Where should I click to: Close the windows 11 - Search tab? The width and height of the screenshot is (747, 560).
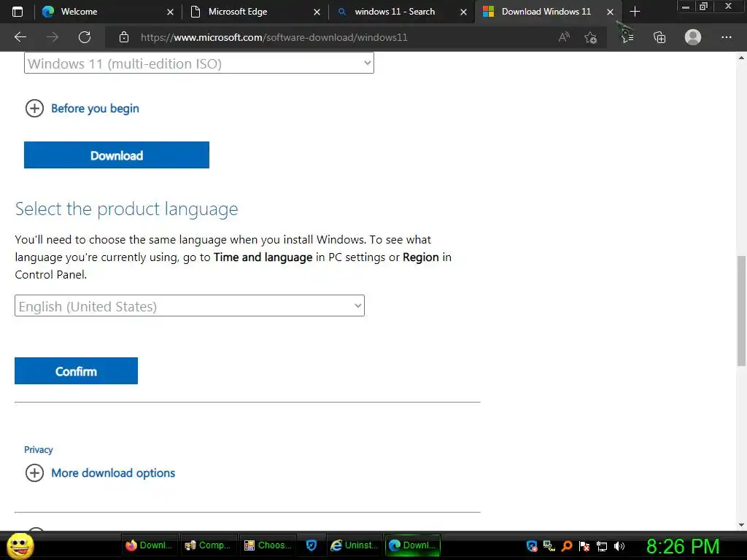pos(463,12)
